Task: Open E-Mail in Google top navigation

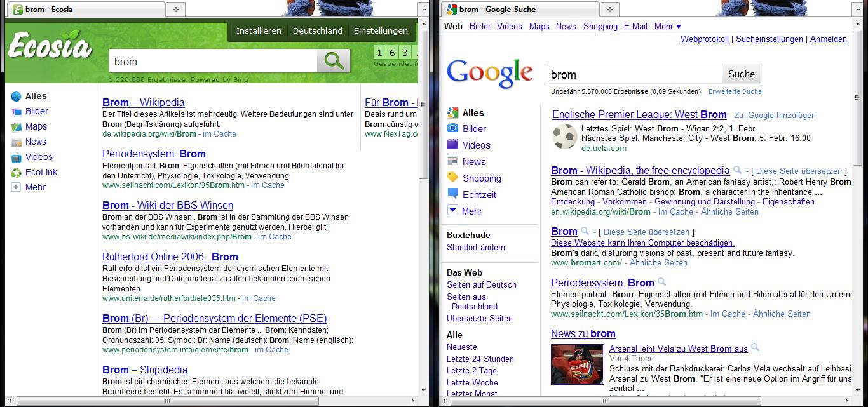Action: click(635, 26)
